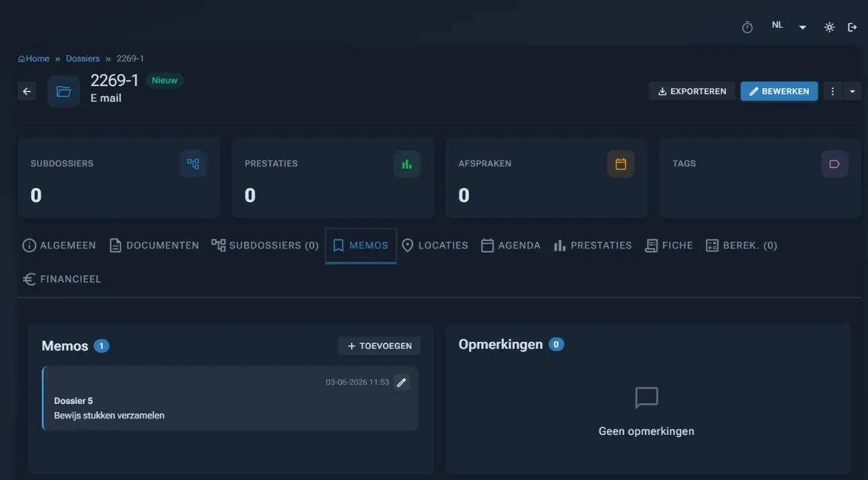Click the Prestaties card bar chart icon
Viewport: 868px width, 480px height.
tap(406, 164)
